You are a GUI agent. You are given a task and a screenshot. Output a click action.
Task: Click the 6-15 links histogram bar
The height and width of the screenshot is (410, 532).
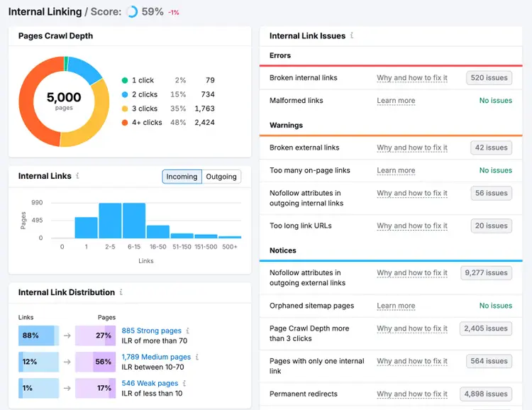pyautogui.click(x=134, y=221)
